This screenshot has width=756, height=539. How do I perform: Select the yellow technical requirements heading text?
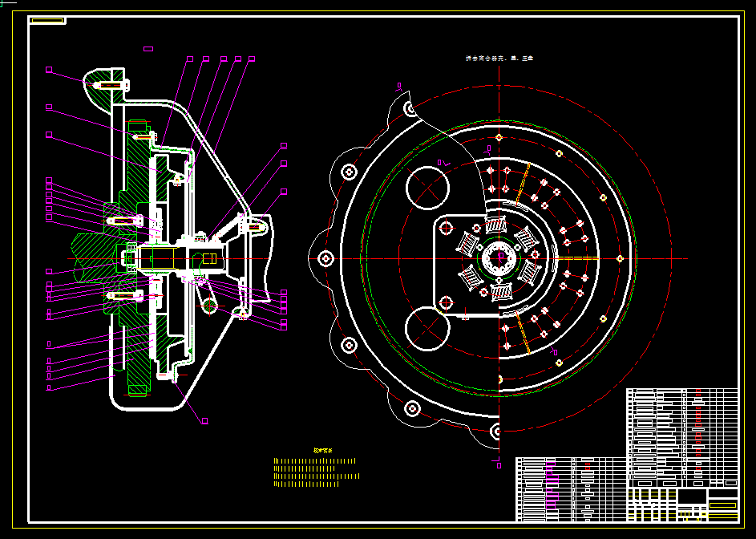(x=322, y=451)
